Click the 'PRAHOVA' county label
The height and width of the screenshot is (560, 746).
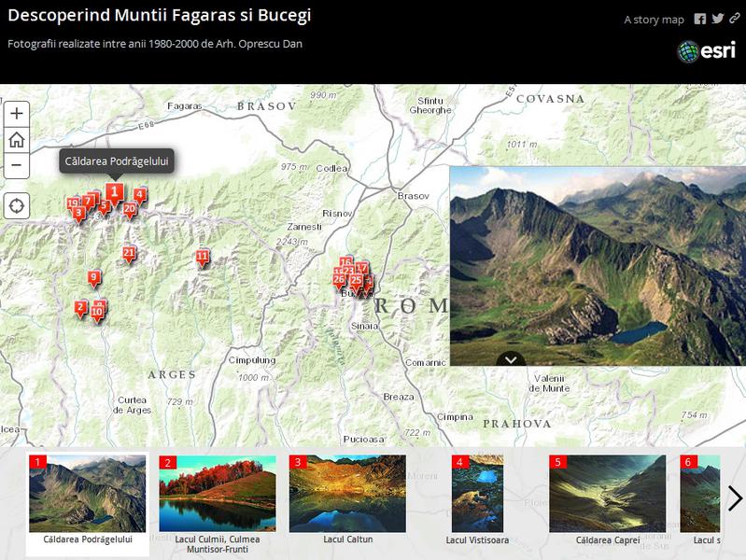(517, 424)
